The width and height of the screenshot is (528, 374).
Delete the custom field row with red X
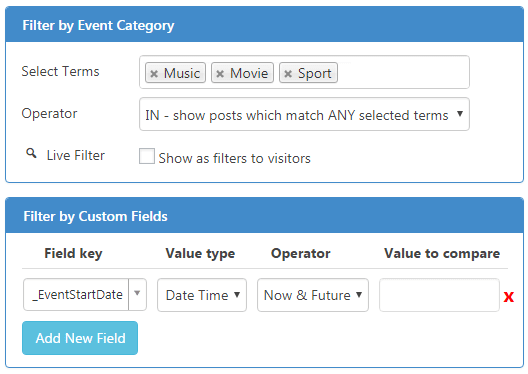(x=508, y=297)
